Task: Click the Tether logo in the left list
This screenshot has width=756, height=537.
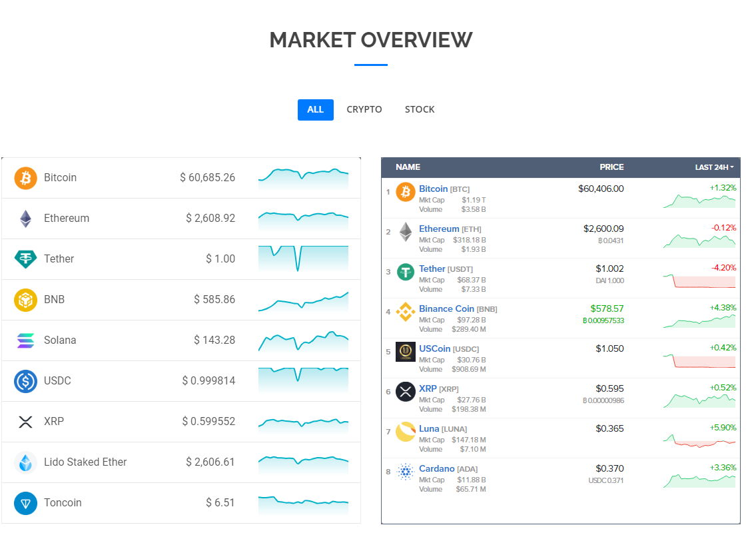Action: click(x=25, y=259)
